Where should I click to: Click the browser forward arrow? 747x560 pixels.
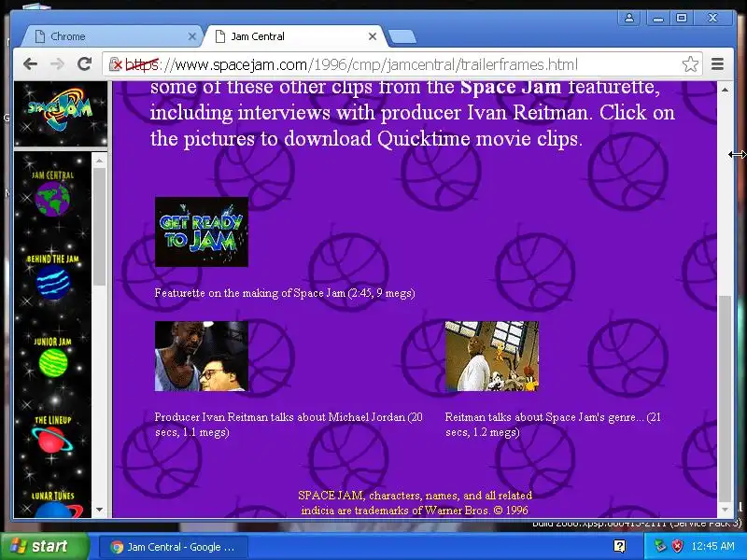[x=57, y=63]
